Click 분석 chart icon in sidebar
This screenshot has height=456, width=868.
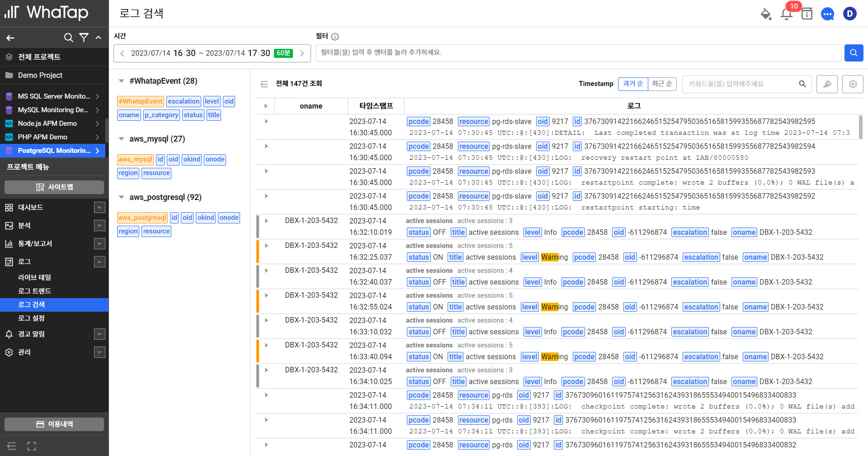click(9, 226)
